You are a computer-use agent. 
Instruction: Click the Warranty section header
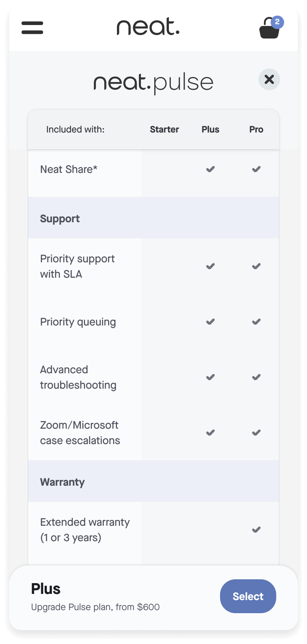coord(62,482)
